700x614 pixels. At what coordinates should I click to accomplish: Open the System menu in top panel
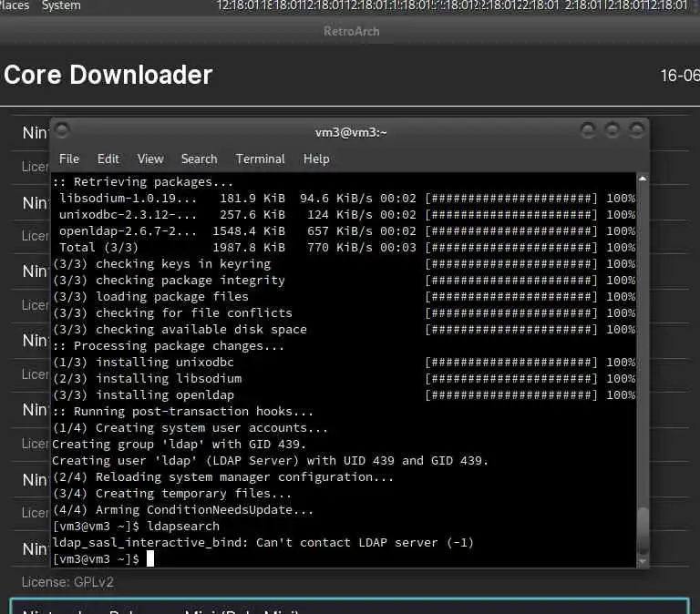point(61,5)
